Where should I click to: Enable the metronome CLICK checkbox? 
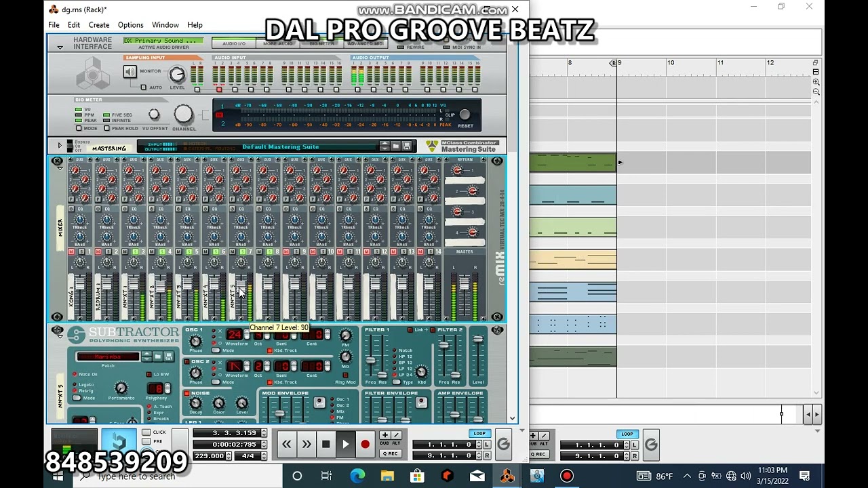pyautogui.click(x=146, y=432)
